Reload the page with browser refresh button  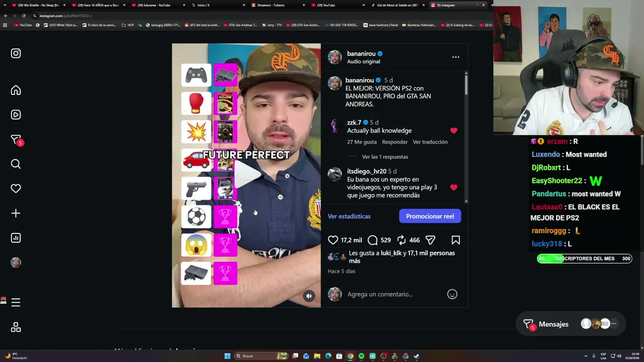[24, 16]
